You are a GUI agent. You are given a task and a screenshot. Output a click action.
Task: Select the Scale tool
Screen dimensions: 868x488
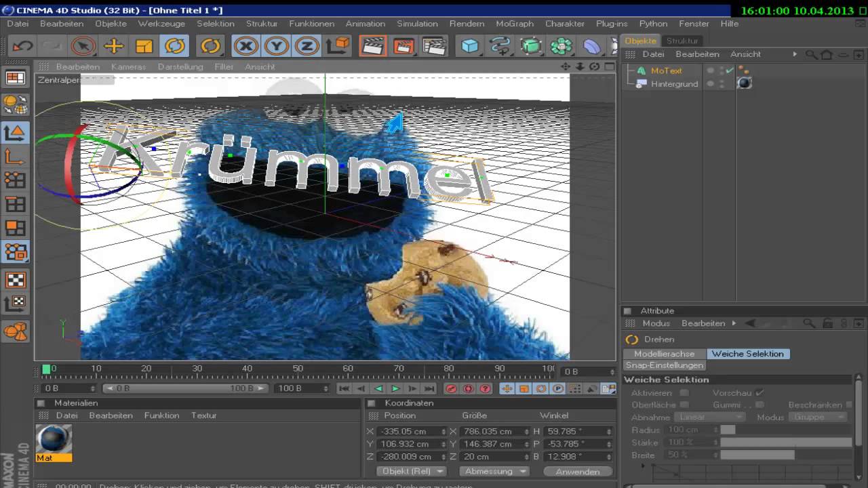tap(144, 46)
